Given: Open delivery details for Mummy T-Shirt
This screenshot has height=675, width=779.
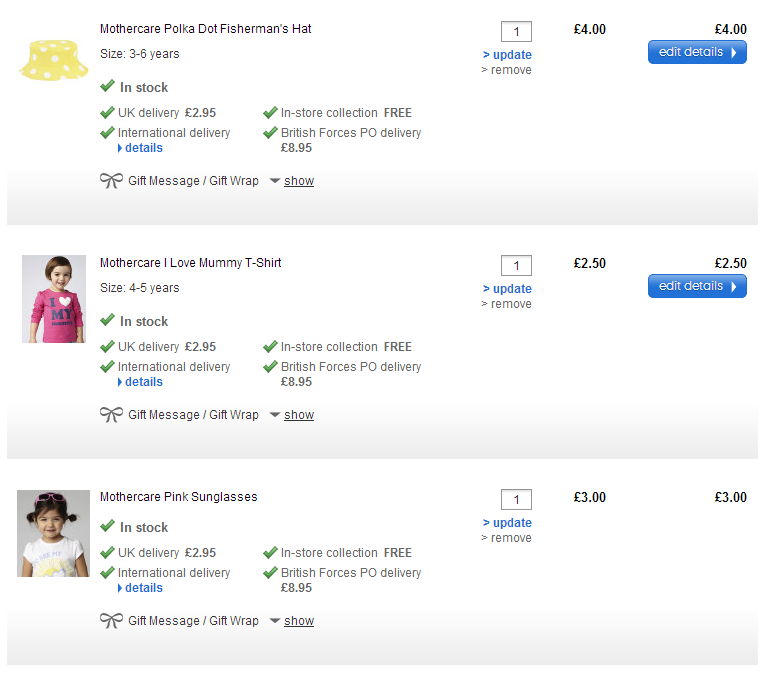Looking at the screenshot, I should (x=143, y=382).
